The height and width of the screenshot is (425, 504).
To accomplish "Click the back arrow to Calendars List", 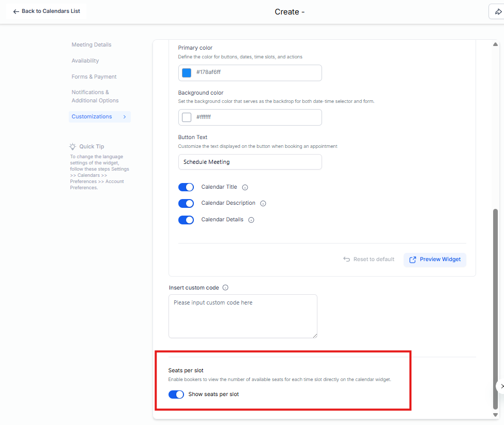I will [x=16, y=11].
